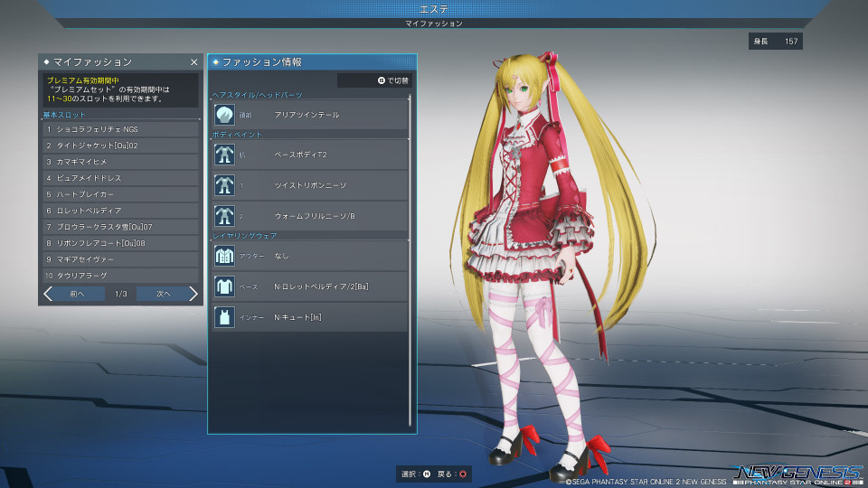Click the ベースボディT2 row
The height and width of the screenshot is (488, 868).
(x=310, y=155)
